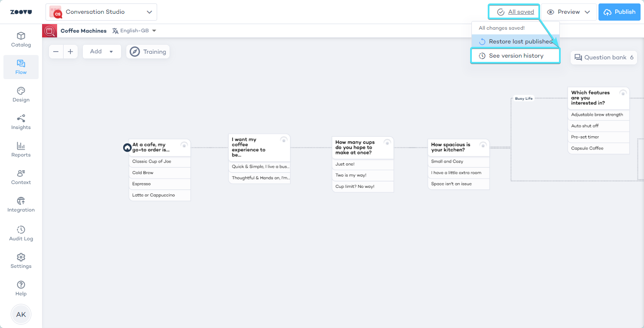644x328 pixels.
Task: Click the home start-node icon
Action: (127, 147)
